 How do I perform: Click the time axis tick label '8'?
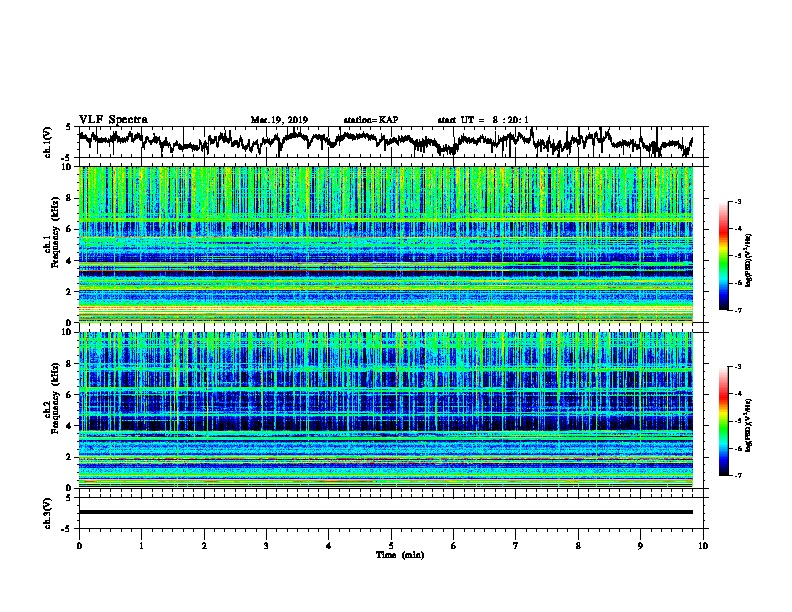(578, 546)
